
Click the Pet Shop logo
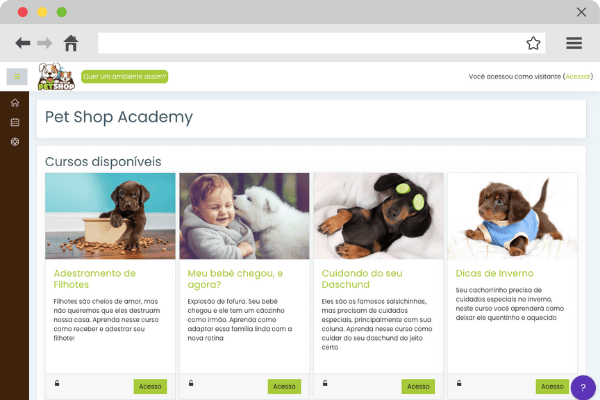(x=56, y=77)
